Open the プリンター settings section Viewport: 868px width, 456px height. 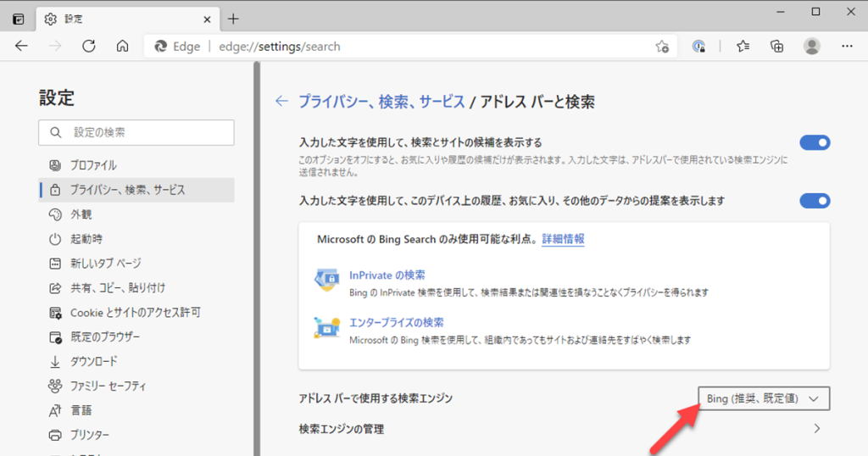[136, 435]
